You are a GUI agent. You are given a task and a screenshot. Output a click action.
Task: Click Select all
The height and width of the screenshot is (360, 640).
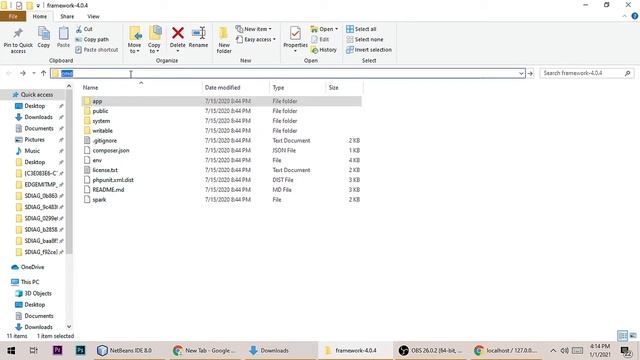361,29
